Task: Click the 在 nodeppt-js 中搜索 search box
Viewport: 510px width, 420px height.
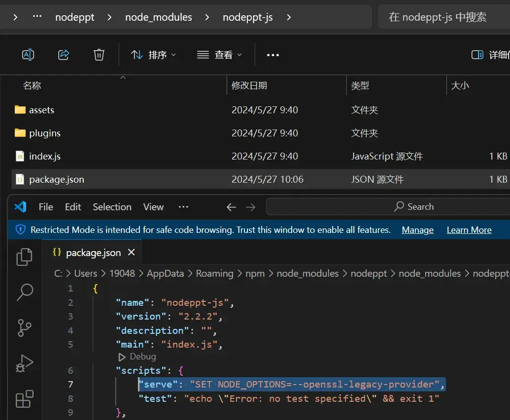Action: pos(443,17)
